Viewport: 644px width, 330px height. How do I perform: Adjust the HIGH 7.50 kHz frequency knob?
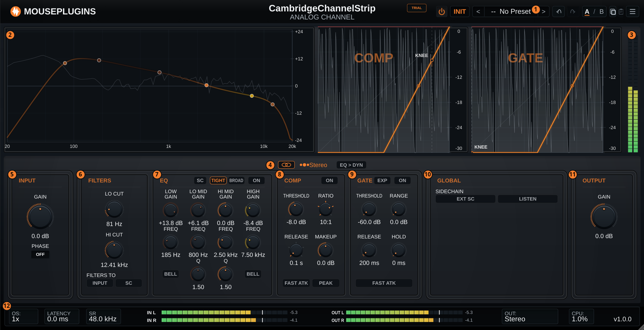253,242
